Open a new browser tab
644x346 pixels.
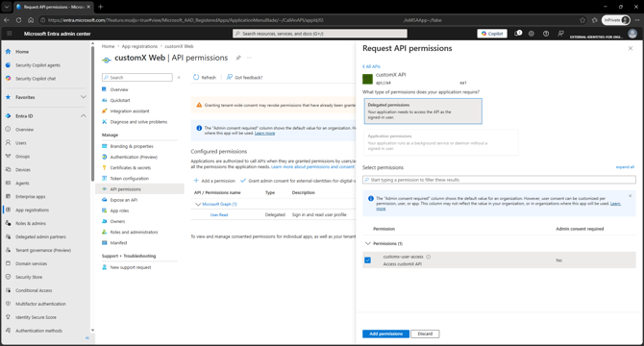(101, 7)
